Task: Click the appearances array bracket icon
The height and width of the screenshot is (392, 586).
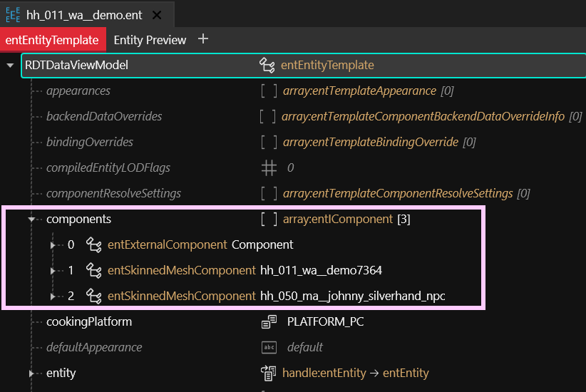Action: click(x=269, y=91)
